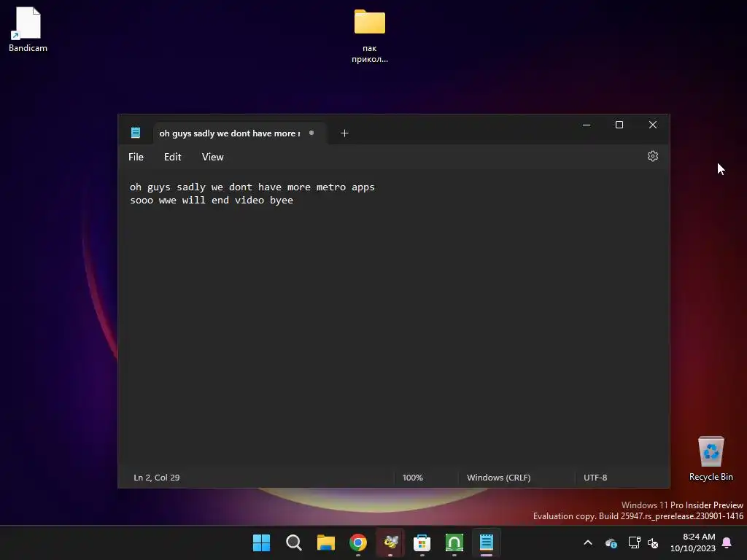Open the Windows Start menu

coord(262,542)
